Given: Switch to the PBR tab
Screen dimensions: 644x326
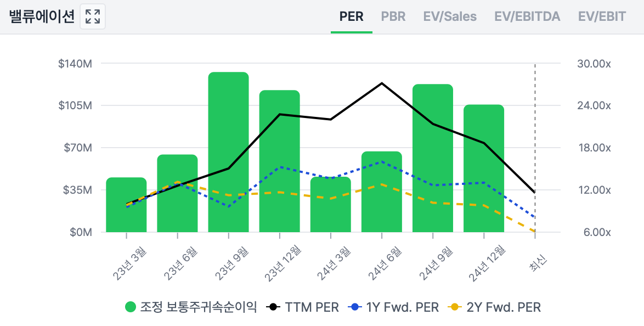Looking at the screenshot, I should (393, 16).
